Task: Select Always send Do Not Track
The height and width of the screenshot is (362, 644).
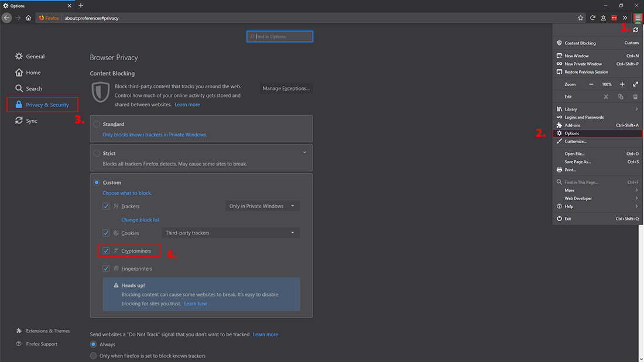Action: coord(93,344)
